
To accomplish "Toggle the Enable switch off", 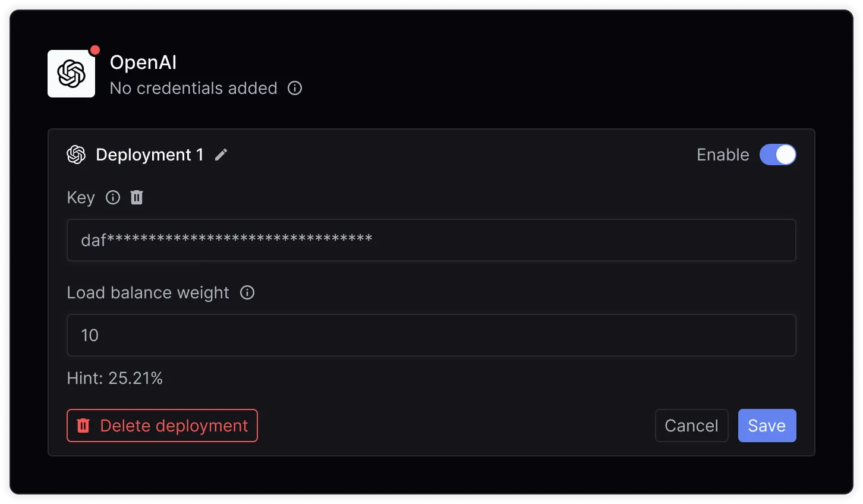I will point(777,155).
